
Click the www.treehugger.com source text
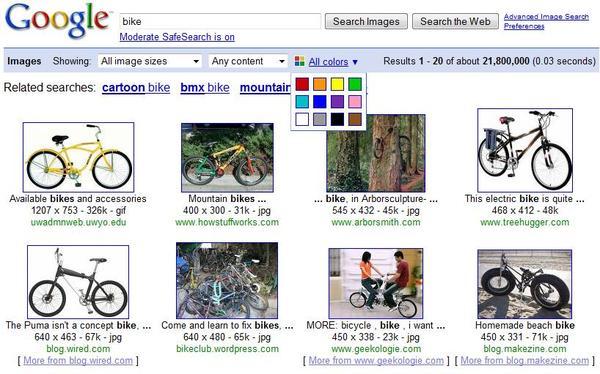click(525, 222)
